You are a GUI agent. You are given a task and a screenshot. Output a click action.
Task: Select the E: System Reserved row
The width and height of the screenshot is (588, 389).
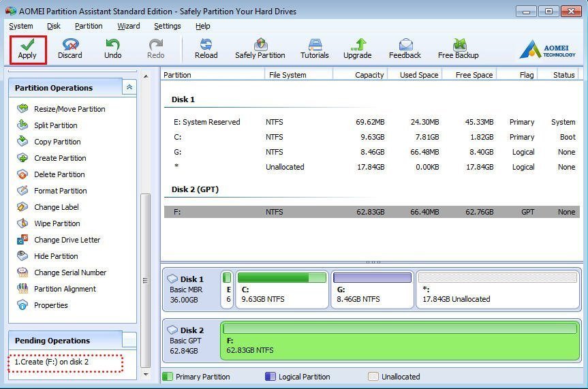click(371, 122)
